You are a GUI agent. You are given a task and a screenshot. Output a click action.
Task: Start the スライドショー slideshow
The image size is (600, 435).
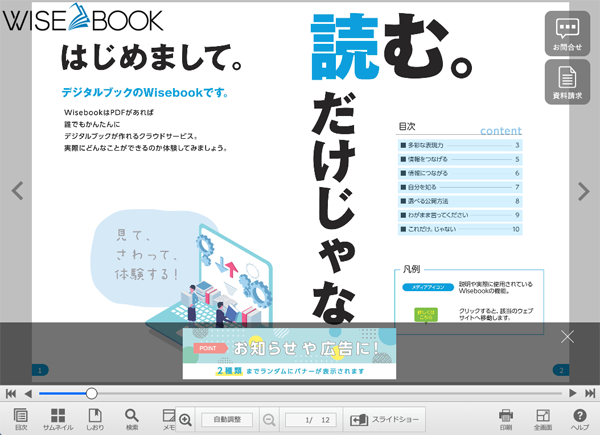[x=385, y=420]
